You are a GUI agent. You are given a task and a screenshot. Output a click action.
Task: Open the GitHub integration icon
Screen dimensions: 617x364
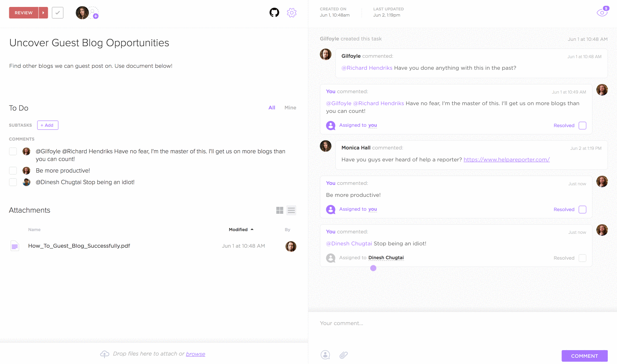pos(274,13)
